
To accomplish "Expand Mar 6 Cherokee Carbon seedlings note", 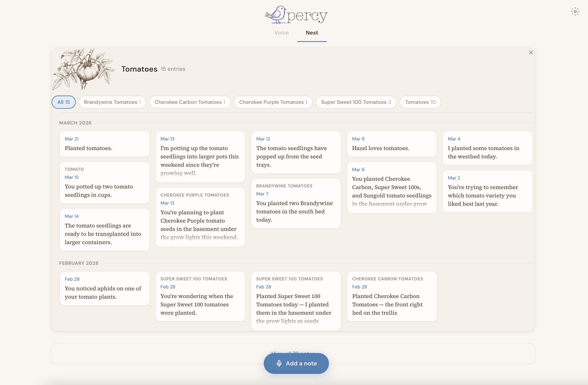I will pyautogui.click(x=392, y=187).
